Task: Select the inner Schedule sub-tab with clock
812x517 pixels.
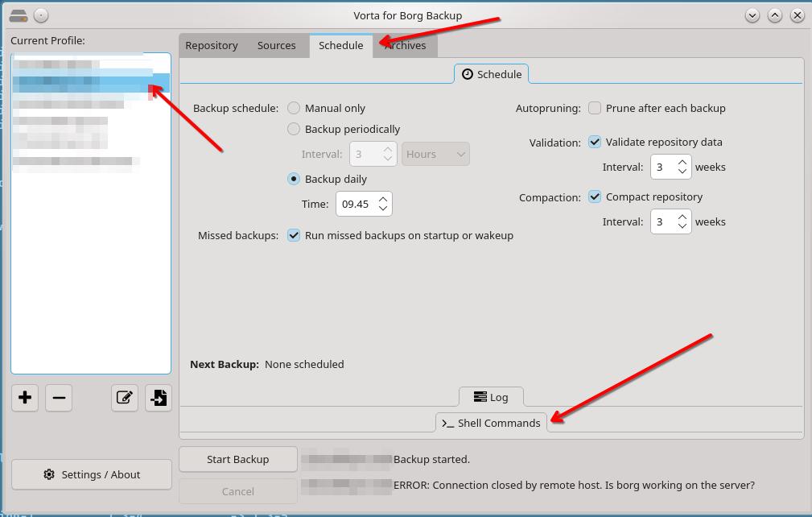Action: pos(492,74)
